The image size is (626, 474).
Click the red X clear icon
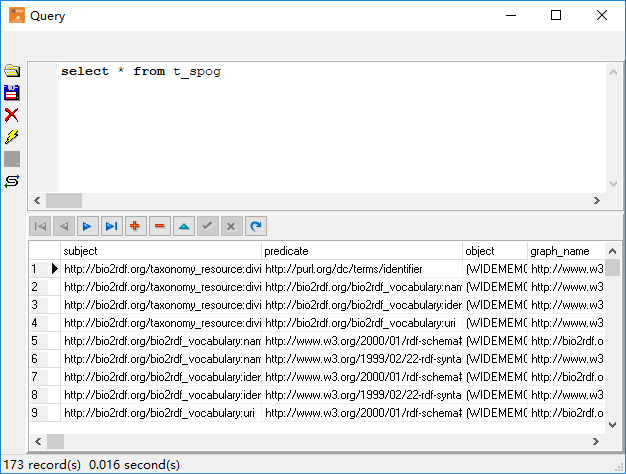pyautogui.click(x=12, y=115)
